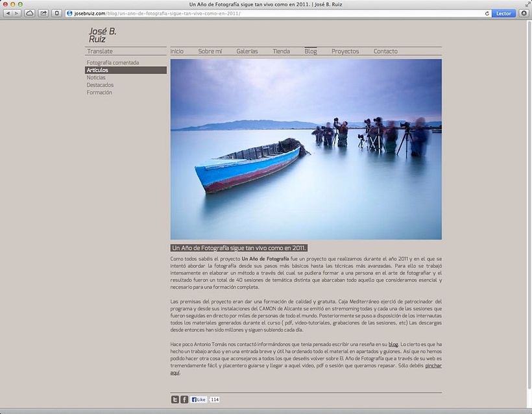Toggle Lector reading mode
The image size is (532, 414).
503,12
